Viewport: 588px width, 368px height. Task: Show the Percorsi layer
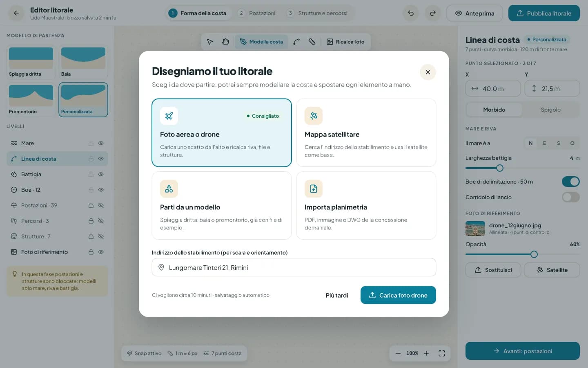pos(101,221)
